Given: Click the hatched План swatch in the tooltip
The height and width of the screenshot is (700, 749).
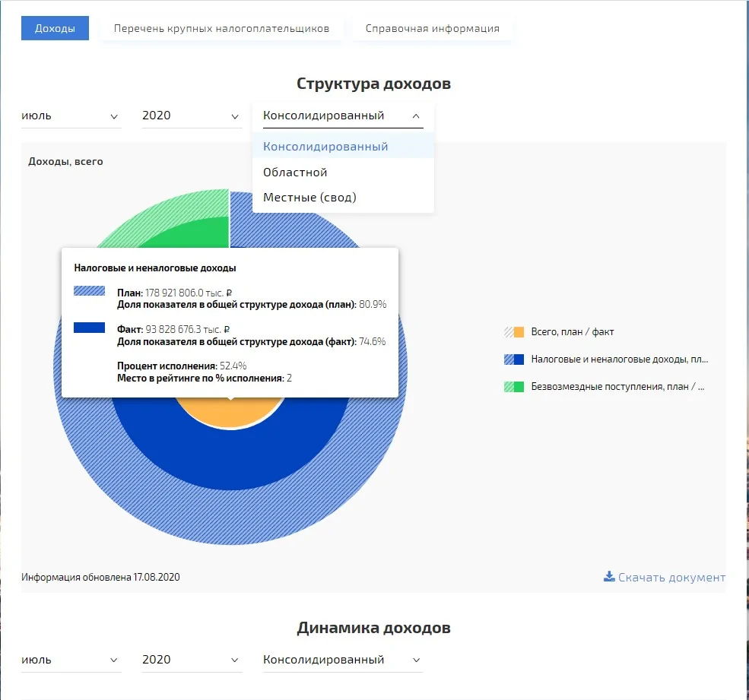Looking at the screenshot, I should (x=89, y=291).
